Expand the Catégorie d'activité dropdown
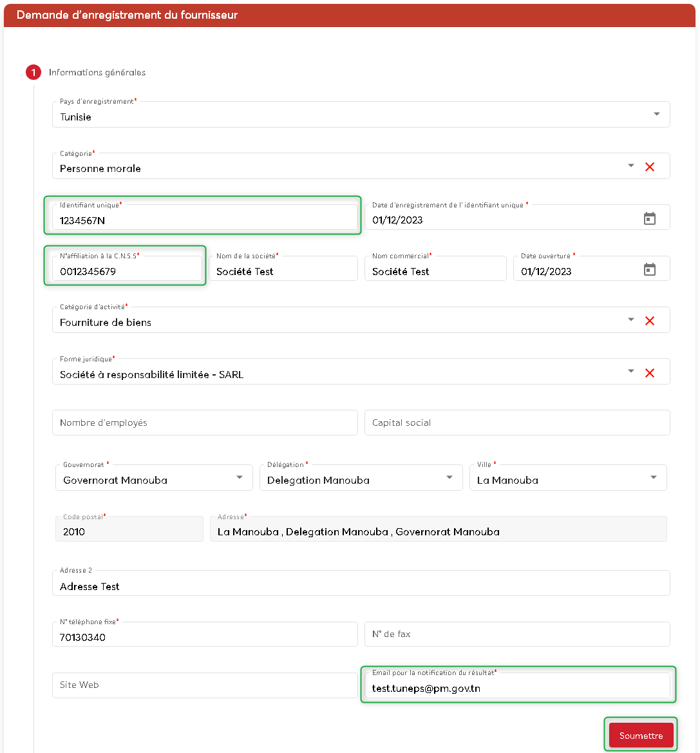 pos(631,320)
